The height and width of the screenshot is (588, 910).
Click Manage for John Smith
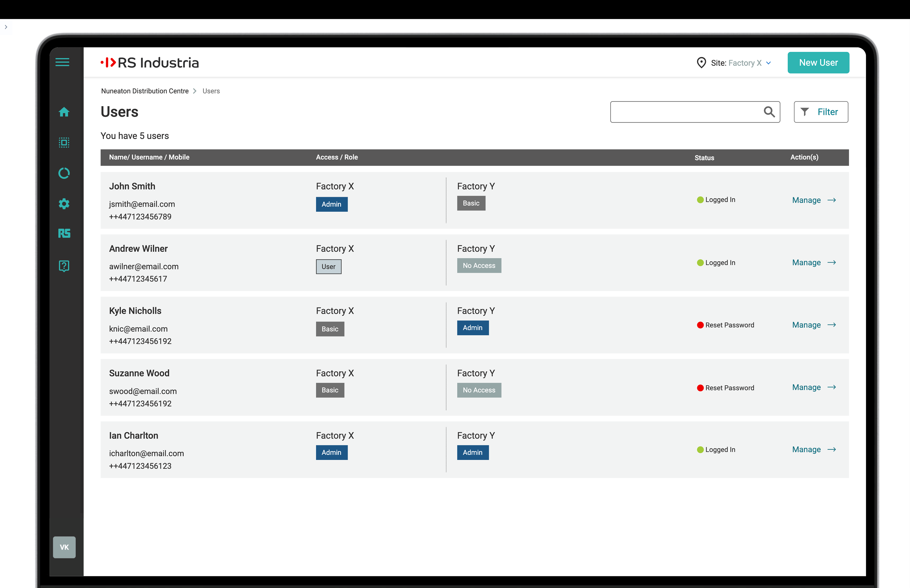tap(806, 200)
